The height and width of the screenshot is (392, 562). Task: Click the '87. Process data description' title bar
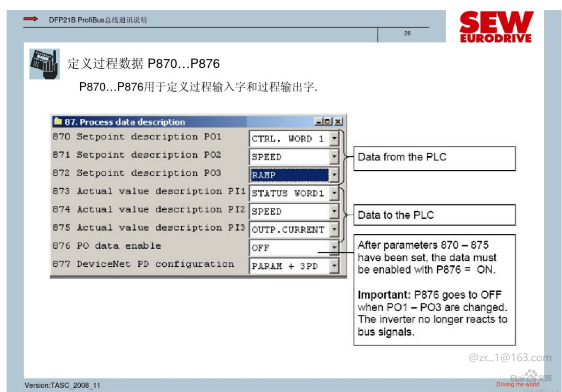(x=198, y=122)
